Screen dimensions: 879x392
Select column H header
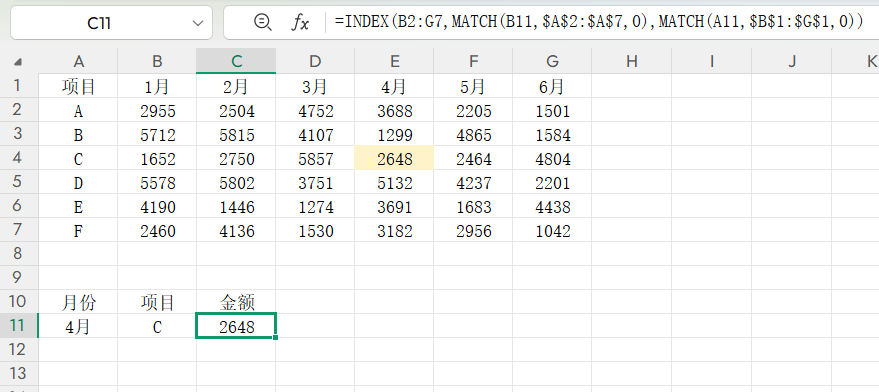[632, 61]
